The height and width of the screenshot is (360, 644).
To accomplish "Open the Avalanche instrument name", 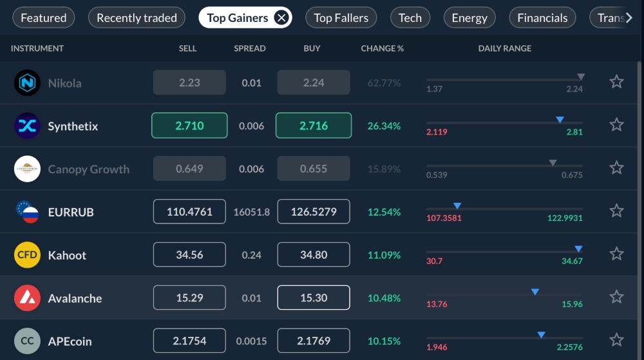I will [x=75, y=298].
